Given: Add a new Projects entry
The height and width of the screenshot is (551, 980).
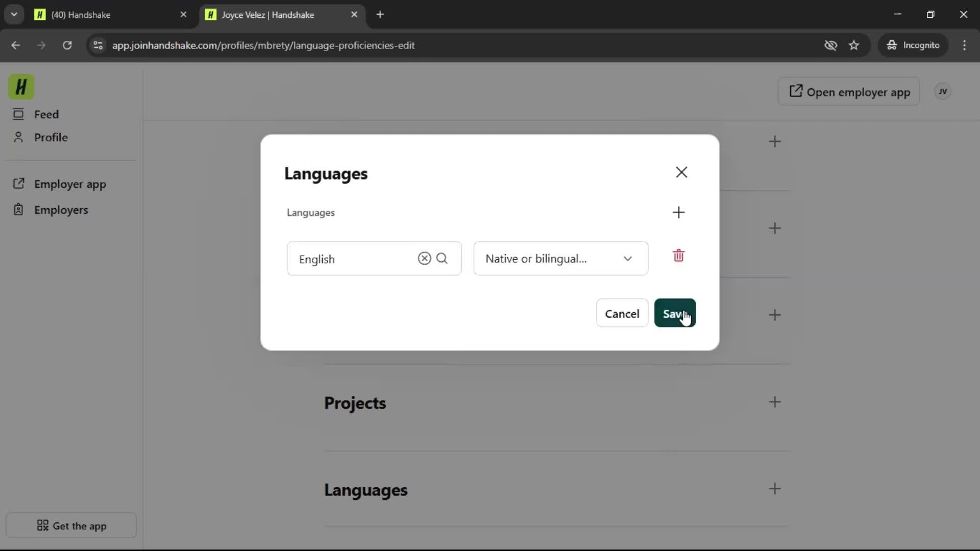Looking at the screenshot, I should point(775,402).
